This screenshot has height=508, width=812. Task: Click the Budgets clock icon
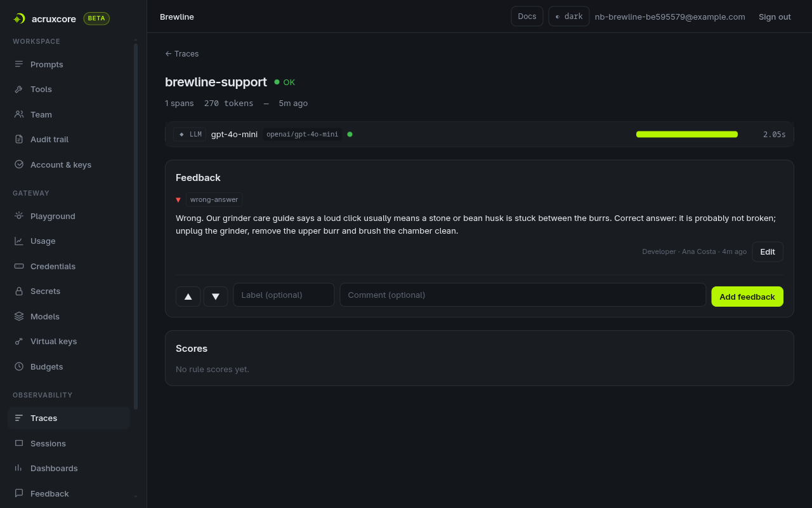coord(19,366)
